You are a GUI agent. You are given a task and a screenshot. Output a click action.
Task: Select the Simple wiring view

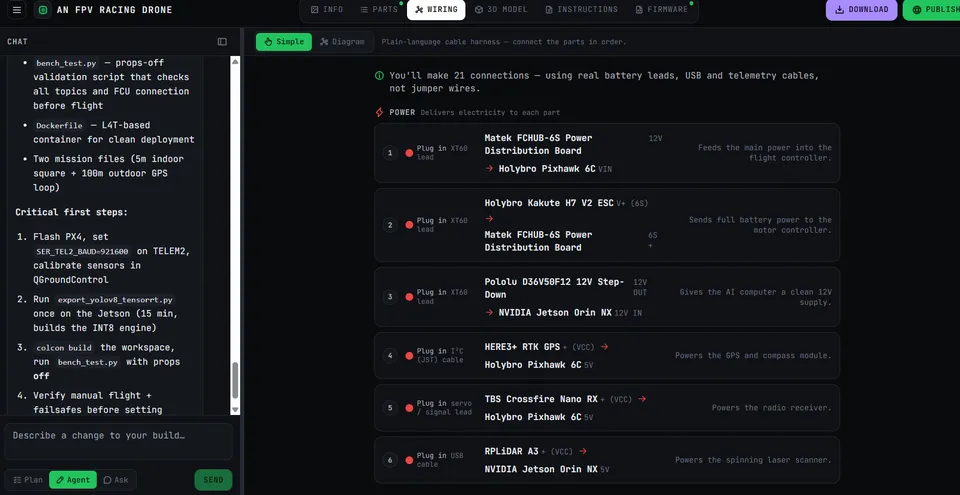(284, 42)
